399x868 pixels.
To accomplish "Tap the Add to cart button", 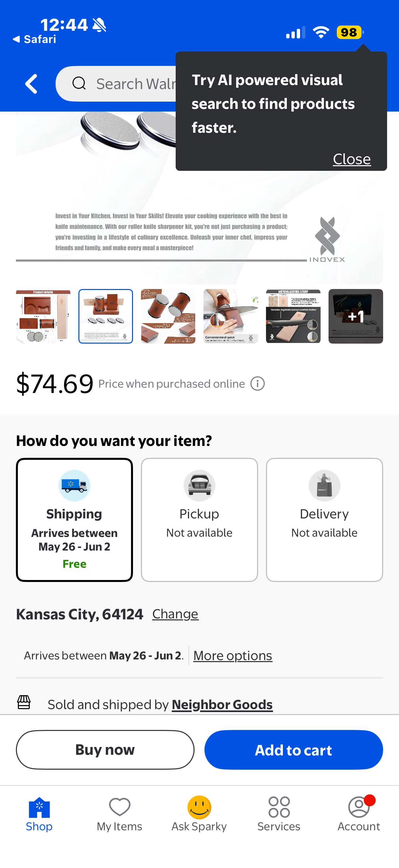I will (293, 749).
